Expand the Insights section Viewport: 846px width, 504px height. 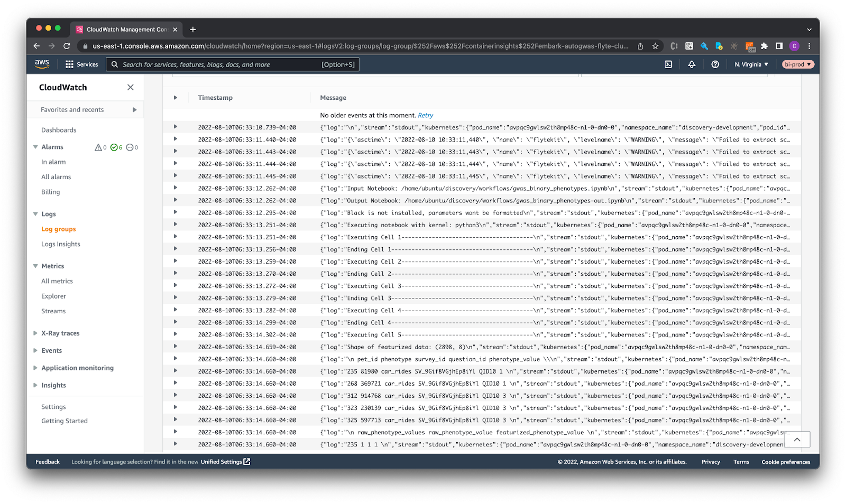[35, 386]
